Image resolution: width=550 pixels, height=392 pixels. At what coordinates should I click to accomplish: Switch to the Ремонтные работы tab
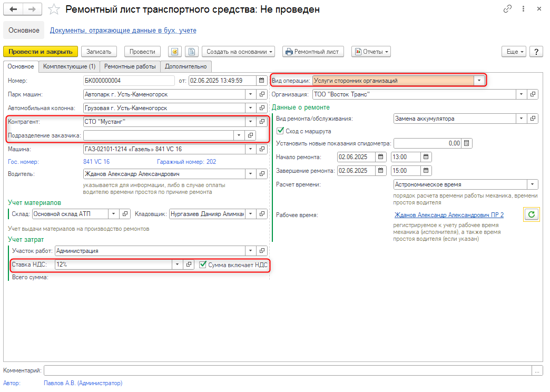point(130,66)
